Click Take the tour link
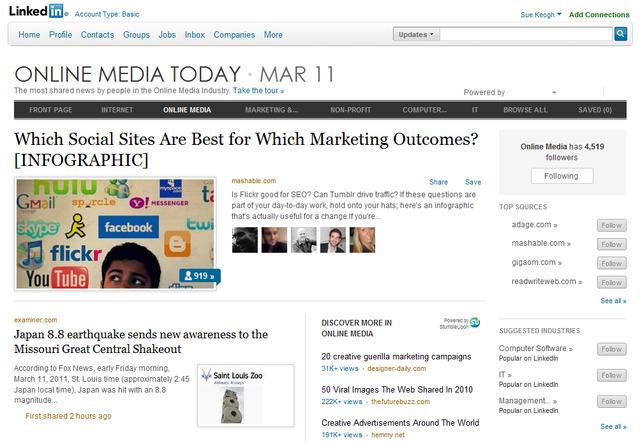The width and height of the screenshot is (640, 443). [x=258, y=91]
